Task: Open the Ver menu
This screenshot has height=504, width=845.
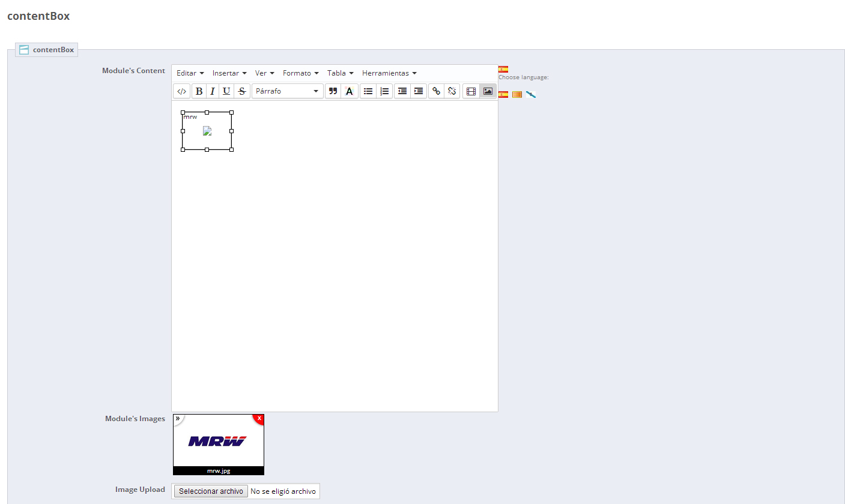Action: tap(265, 73)
